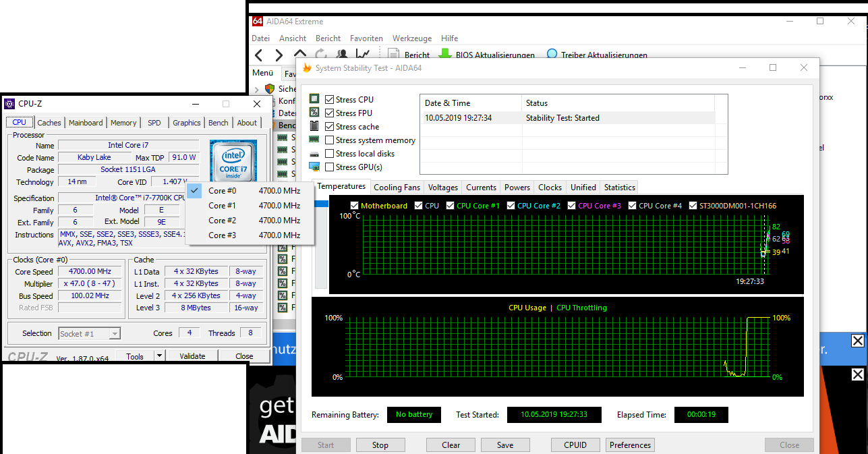
Task: Open the Caches tab in CPU-Z
Action: (49, 123)
